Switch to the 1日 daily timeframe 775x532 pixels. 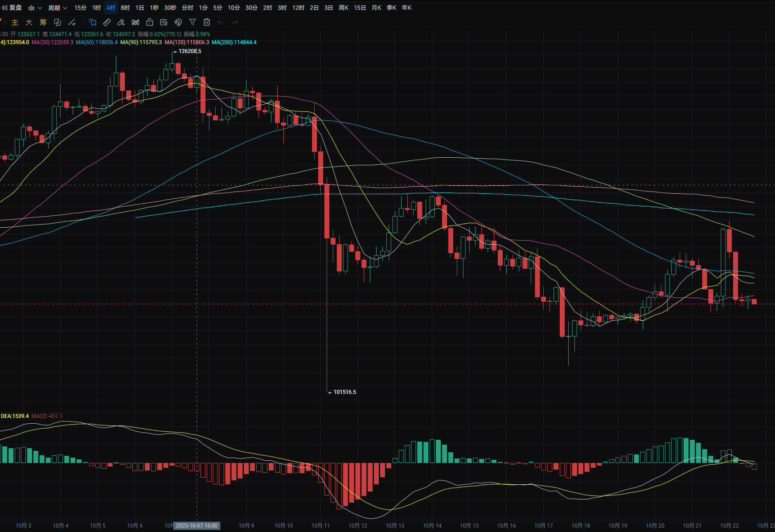[139, 8]
